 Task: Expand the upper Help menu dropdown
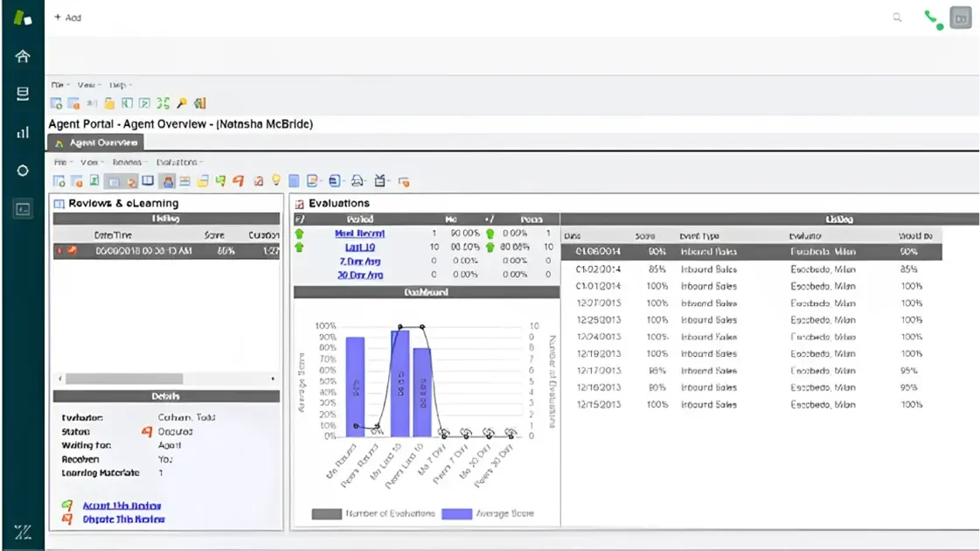pos(120,85)
